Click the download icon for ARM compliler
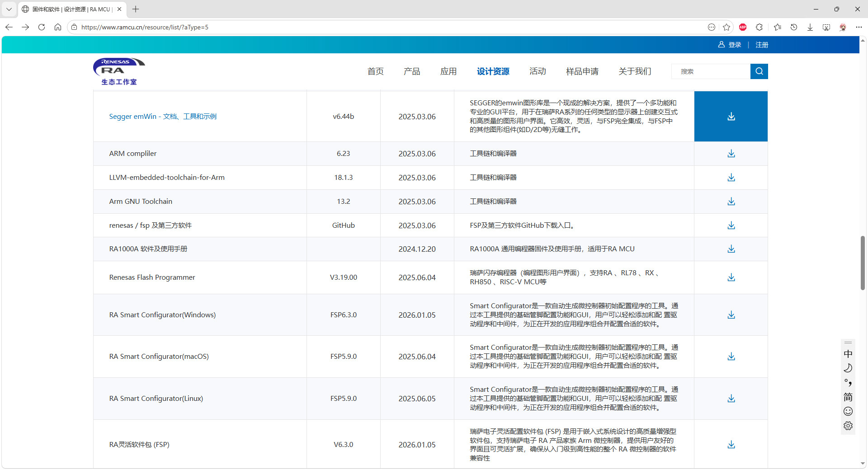Screen dimensions: 868x470 pos(731,154)
